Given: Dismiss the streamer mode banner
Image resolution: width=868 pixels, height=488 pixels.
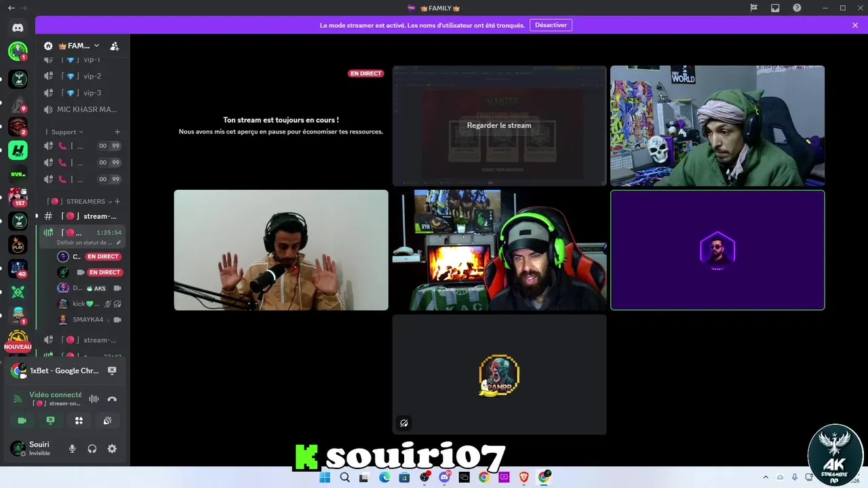Looking at the screenshot, I should coord(855,25).
